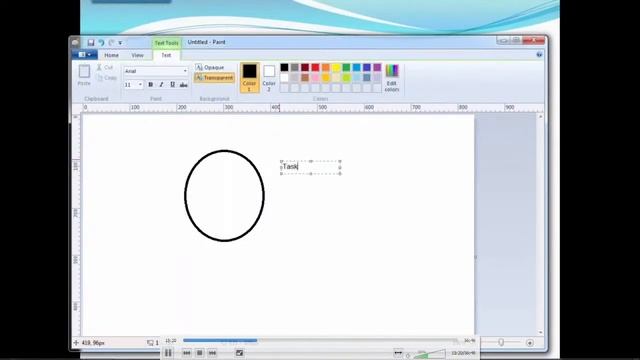The image size is (640, 360).
Task: Toggle Underline text formatting
Action: [172, 84]
